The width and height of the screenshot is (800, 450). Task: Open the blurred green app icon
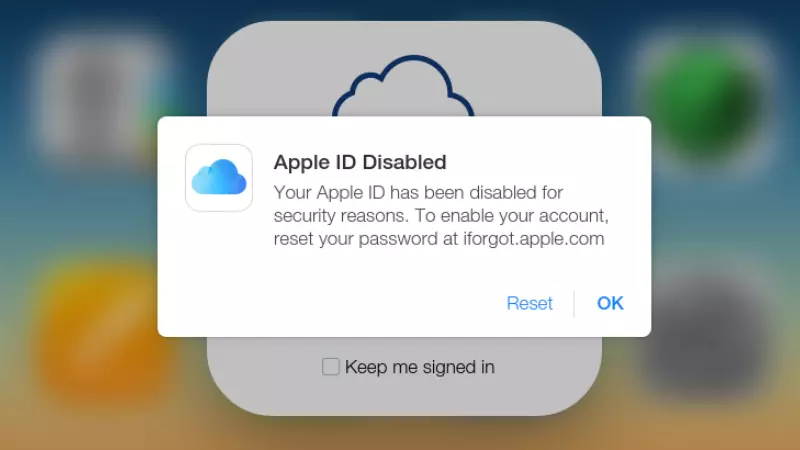coord(706,102)
